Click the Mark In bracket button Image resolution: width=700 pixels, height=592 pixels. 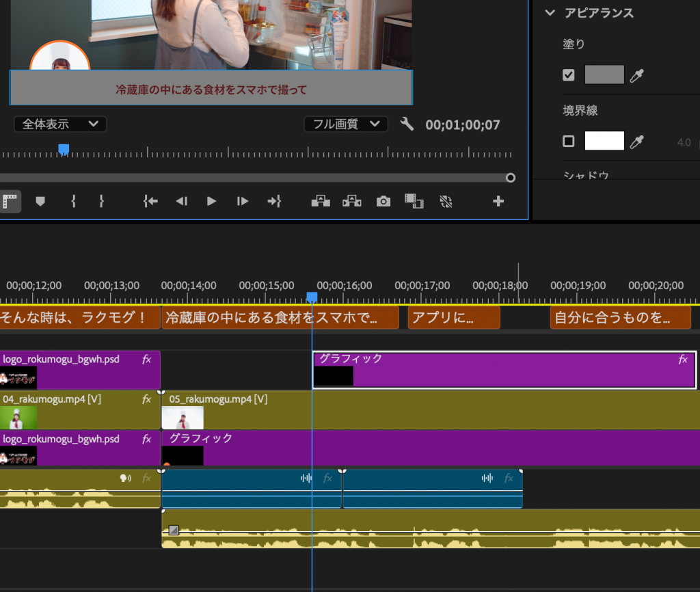(x=73, y=201)
